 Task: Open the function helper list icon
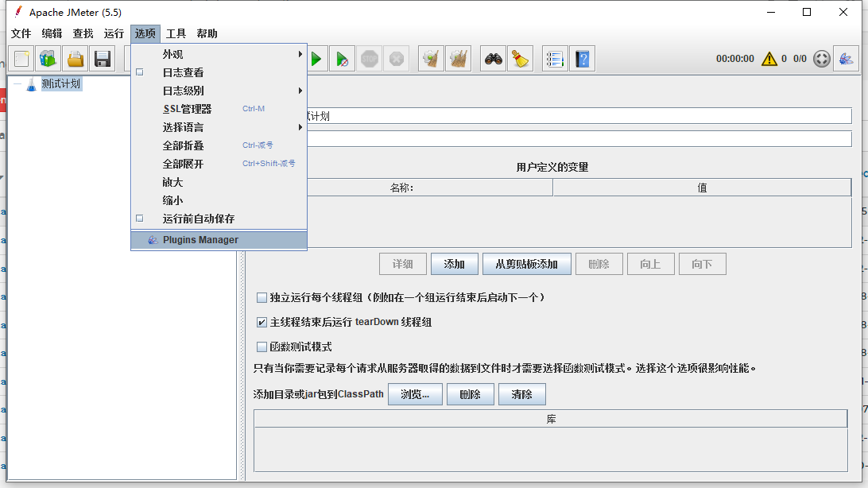pyautogui.click(x=556, y=59)
